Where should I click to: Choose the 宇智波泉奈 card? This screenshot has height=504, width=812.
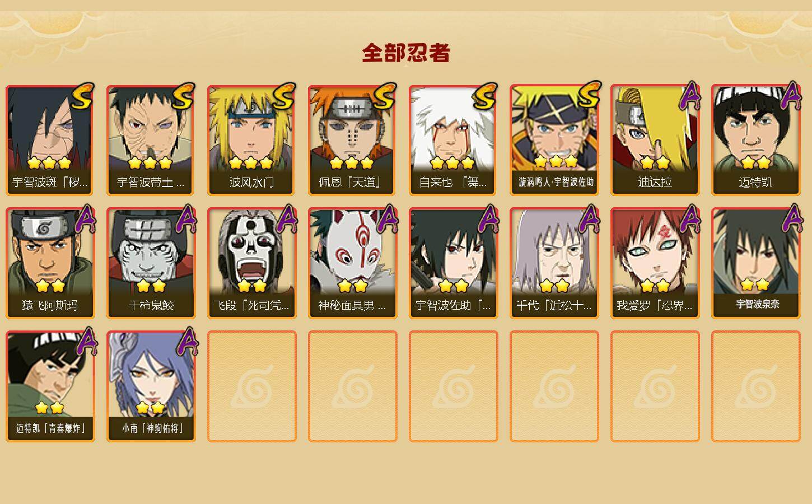coord(755,263)
